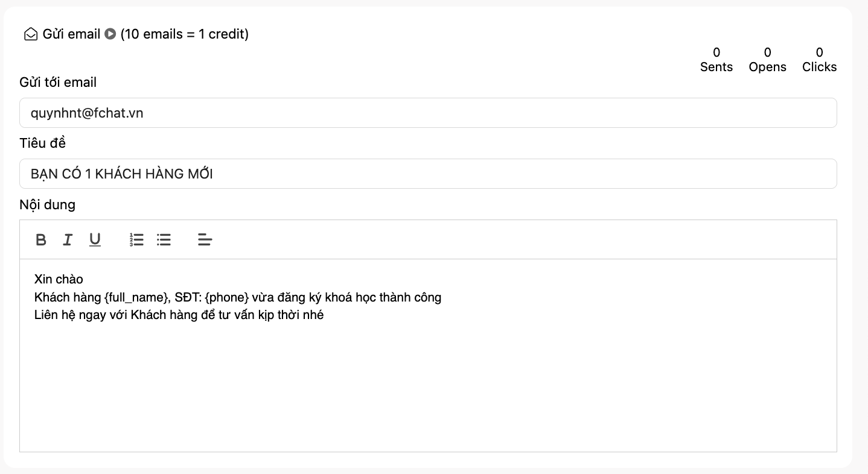Click the play icon beside Gửi email
This screenshot has height=474, width=868.
tap(110, 34)
